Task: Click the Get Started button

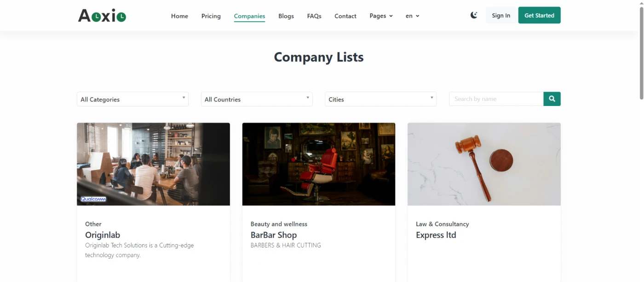Action: tap(540, 15)
